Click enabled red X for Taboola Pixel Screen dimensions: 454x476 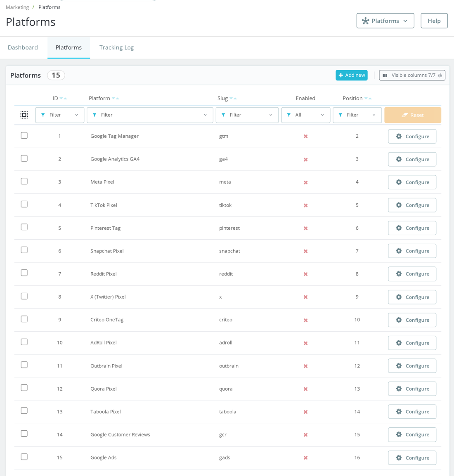point(305,412)
